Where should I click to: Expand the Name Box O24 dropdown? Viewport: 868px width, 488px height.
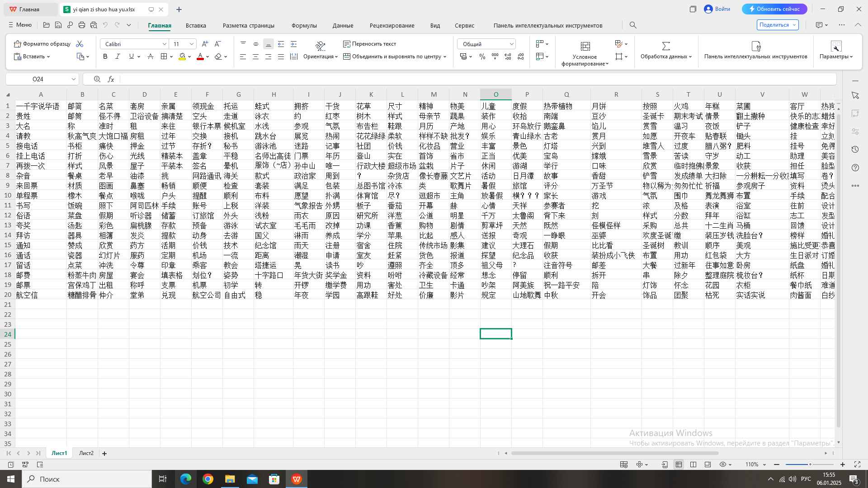click(x=73, y=79)
